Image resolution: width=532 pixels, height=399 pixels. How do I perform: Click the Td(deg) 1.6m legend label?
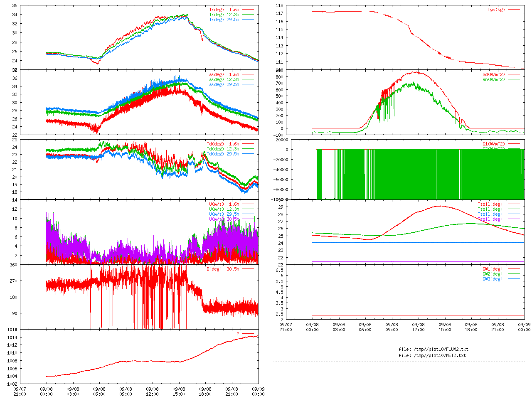pyautogui.click(x=223, y=144)
